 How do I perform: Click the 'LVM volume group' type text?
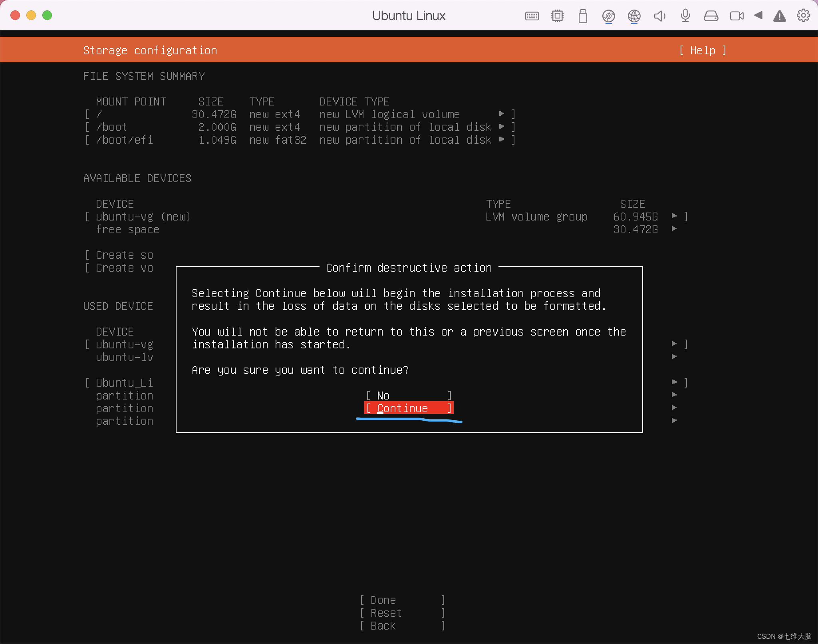tap(536, 217)
